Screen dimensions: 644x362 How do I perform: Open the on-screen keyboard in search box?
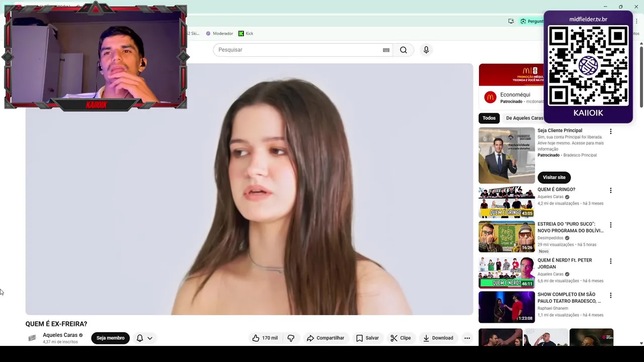pos(386,50)
